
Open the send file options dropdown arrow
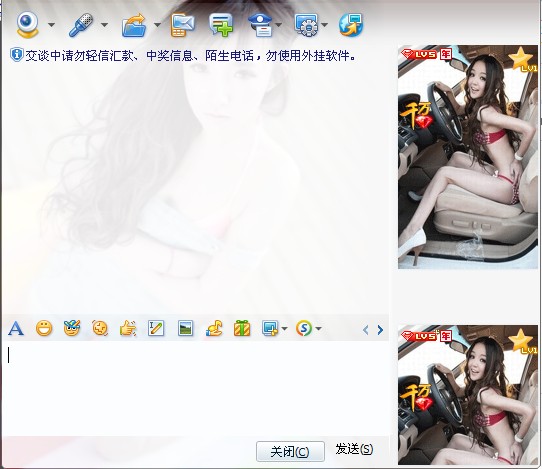click(x=157, y=25)
